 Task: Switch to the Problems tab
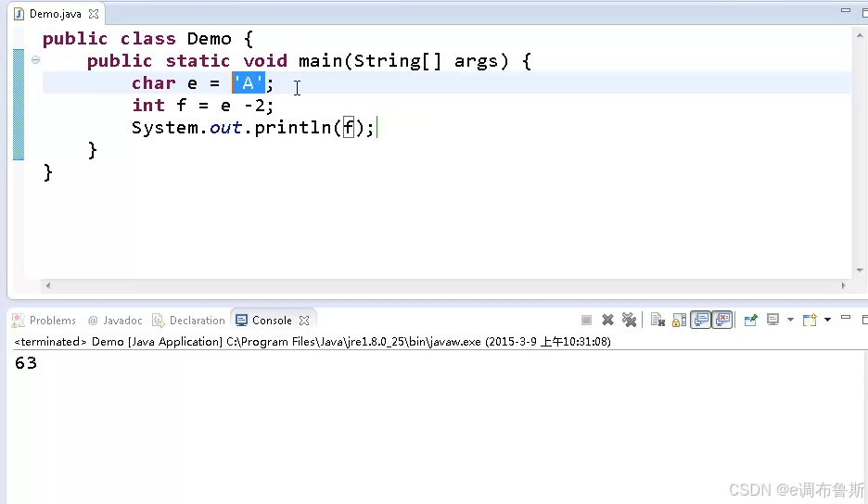click(x=44, y=321)
